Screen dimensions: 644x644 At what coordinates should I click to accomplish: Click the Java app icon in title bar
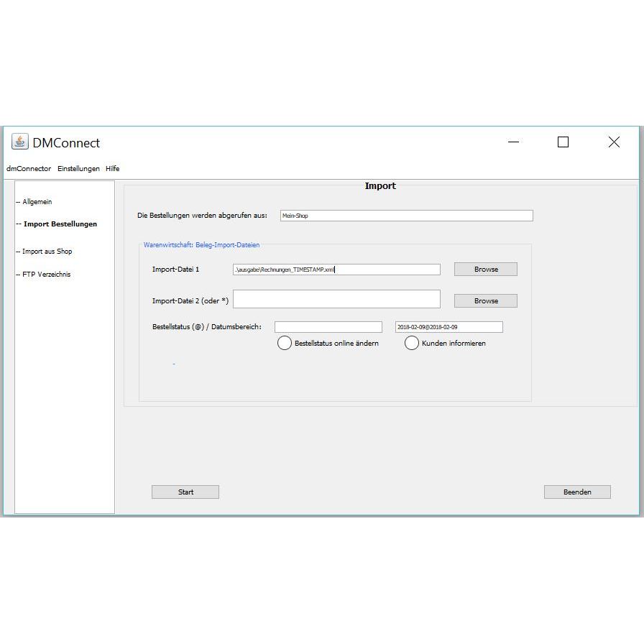pos(19,142)
